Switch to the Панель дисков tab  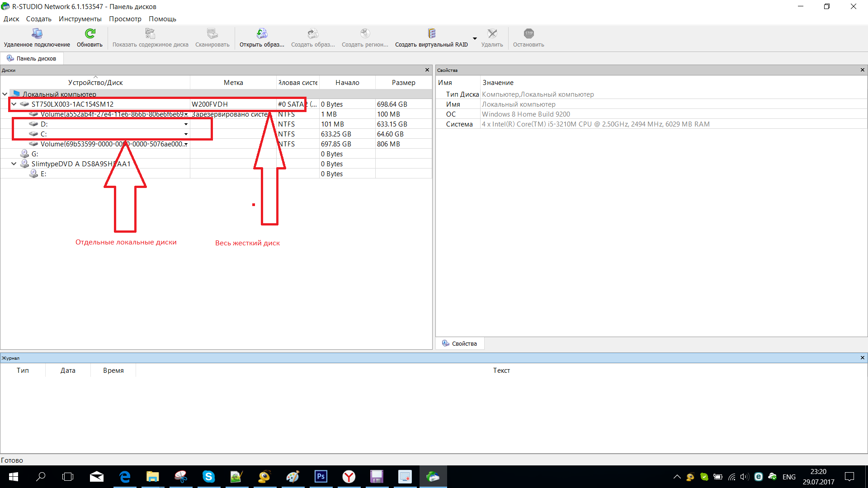(32, 58)
